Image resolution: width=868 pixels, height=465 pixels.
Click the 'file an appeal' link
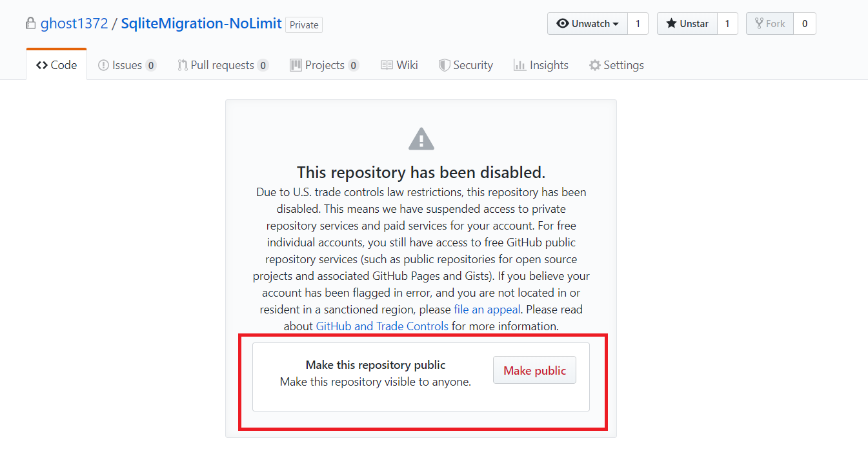coord(486,310)
